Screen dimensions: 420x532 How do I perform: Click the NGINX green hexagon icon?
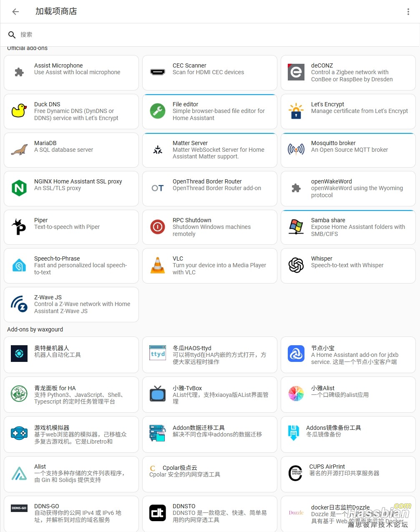coord(19,188)
